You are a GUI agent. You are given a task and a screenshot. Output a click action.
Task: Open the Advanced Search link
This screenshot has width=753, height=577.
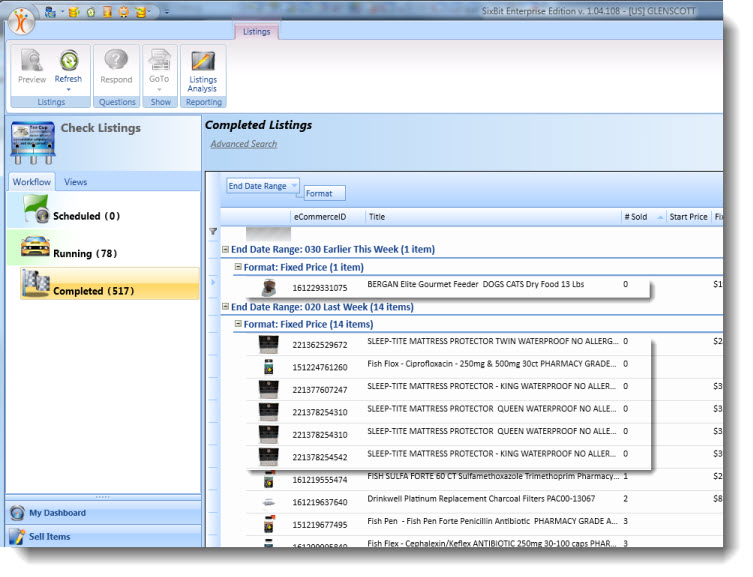coord(243,144)
